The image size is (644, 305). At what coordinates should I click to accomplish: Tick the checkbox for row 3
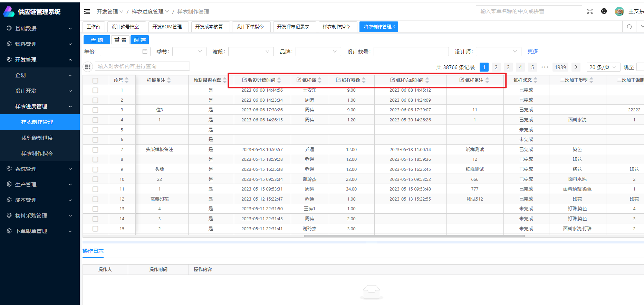coord(95,110)
